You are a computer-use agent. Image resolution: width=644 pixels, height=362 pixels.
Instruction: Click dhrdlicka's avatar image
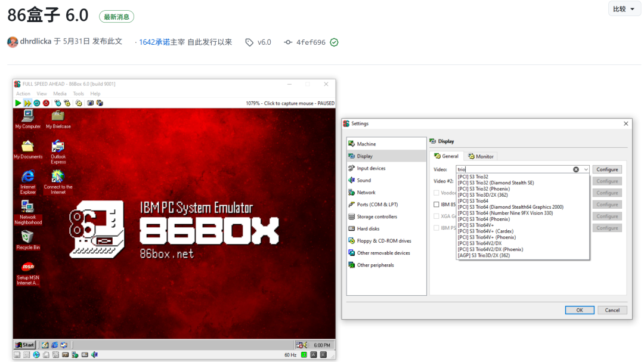13,42
